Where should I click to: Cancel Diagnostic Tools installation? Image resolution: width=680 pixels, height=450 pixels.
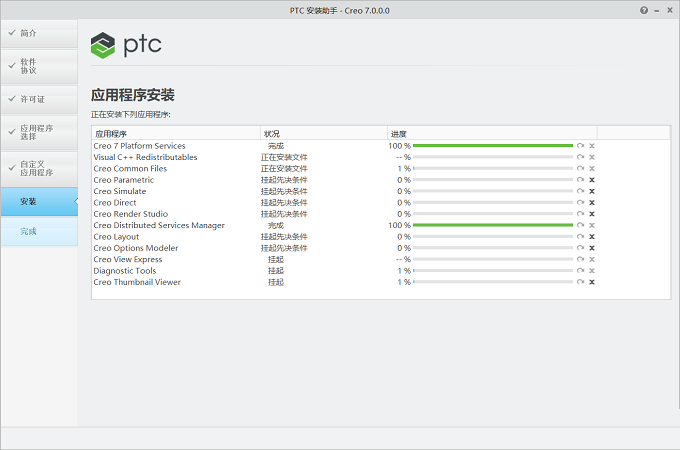point(592,271)
